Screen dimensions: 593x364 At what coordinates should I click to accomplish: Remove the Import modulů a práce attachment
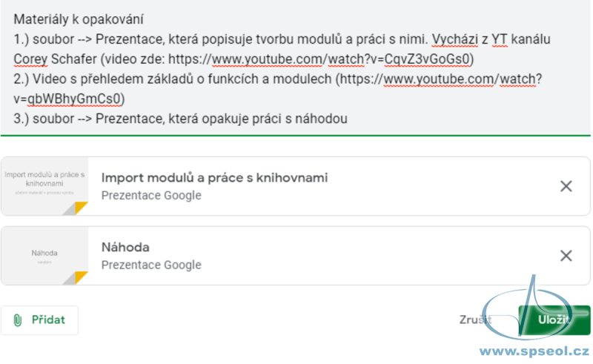coord(566,186)
